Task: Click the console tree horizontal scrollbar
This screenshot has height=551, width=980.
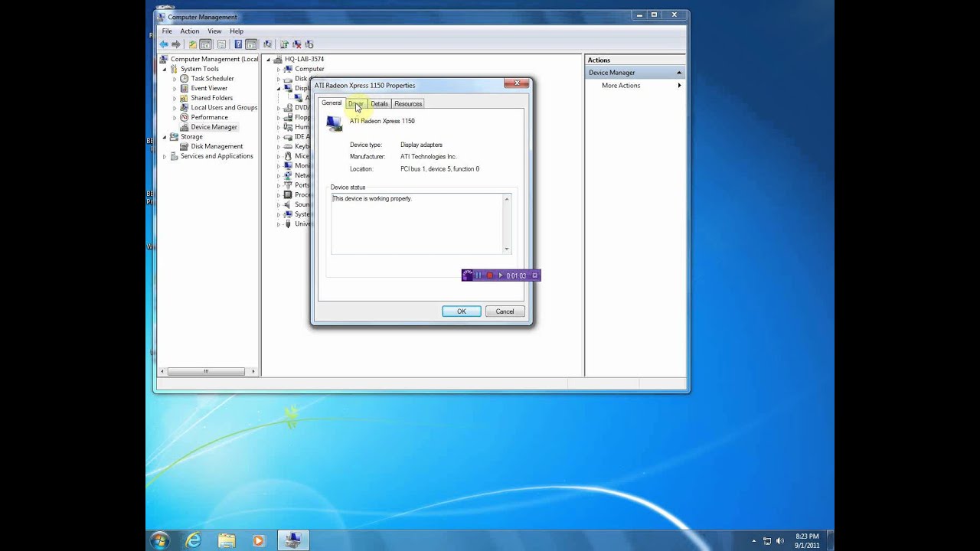Action: (206, 371)
